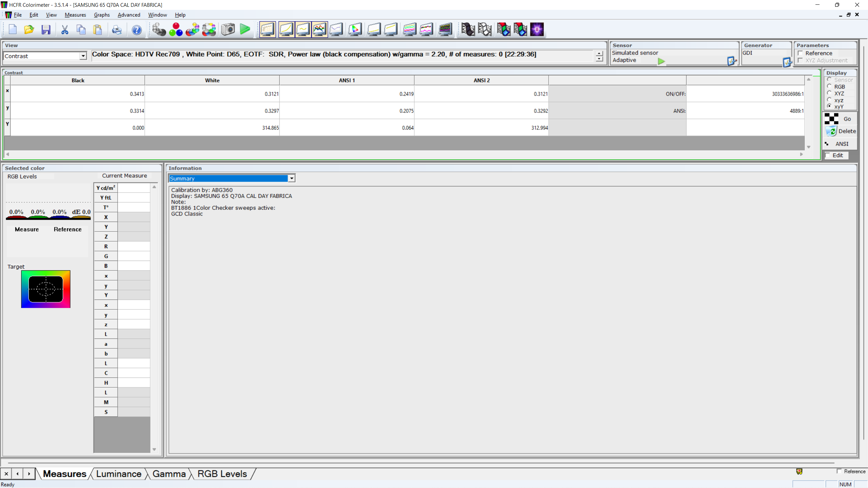
Task: Click the gray scale measure spheres icon
Action: tap(159, 30)
